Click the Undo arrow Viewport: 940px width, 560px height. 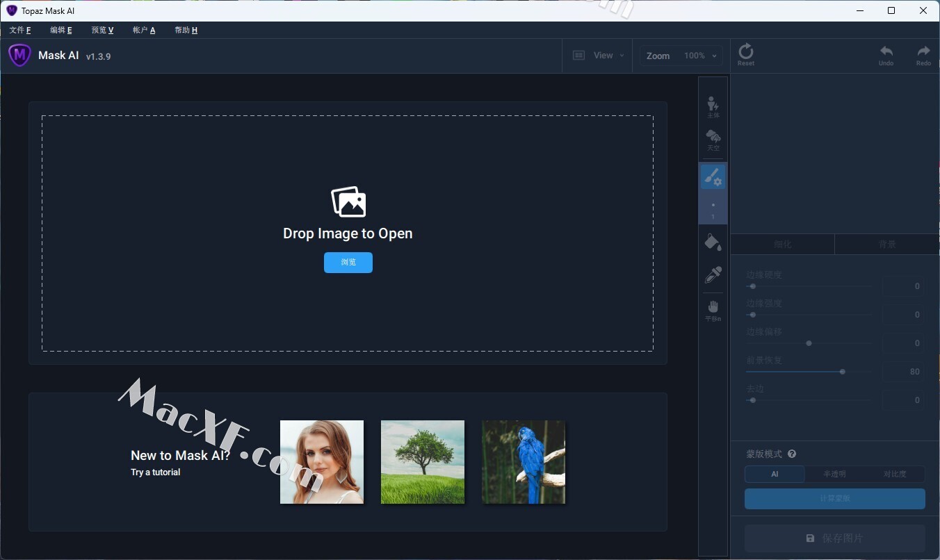(886, 54)
